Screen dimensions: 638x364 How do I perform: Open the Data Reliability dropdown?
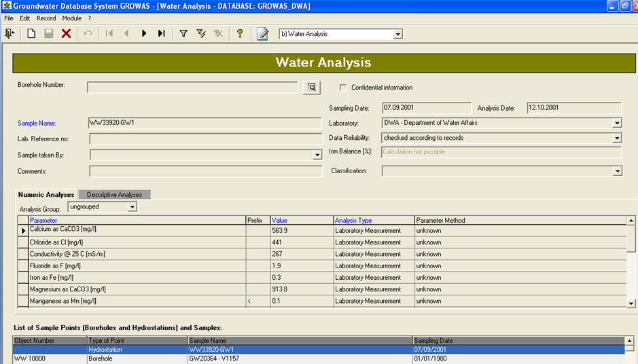[x=616, y=138]
